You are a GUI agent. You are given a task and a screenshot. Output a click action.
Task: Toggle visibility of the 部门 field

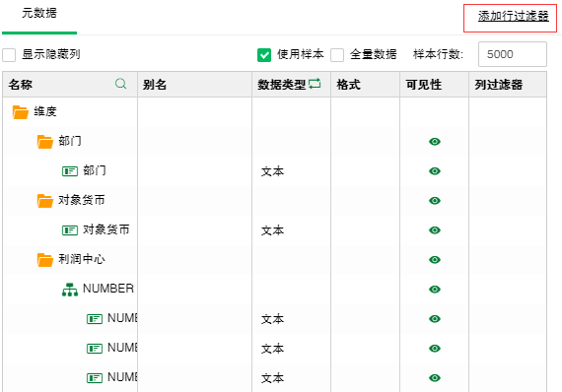coord(435,171)
